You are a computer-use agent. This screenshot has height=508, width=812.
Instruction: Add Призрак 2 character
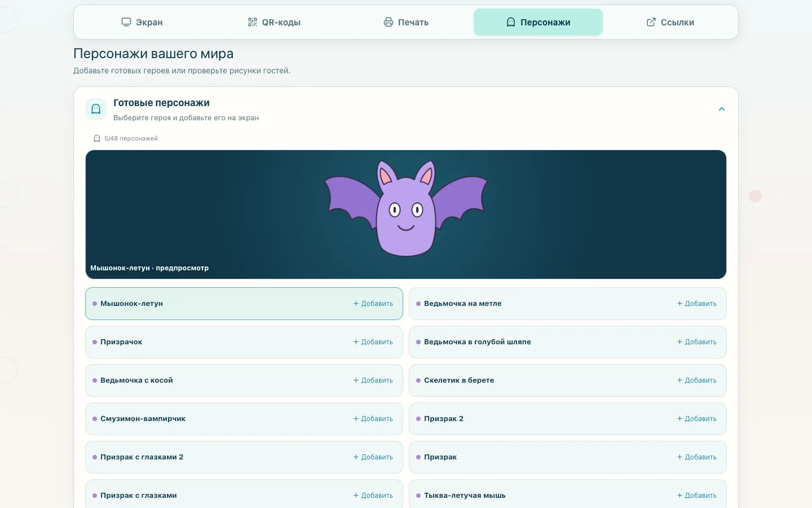point(697,419)
